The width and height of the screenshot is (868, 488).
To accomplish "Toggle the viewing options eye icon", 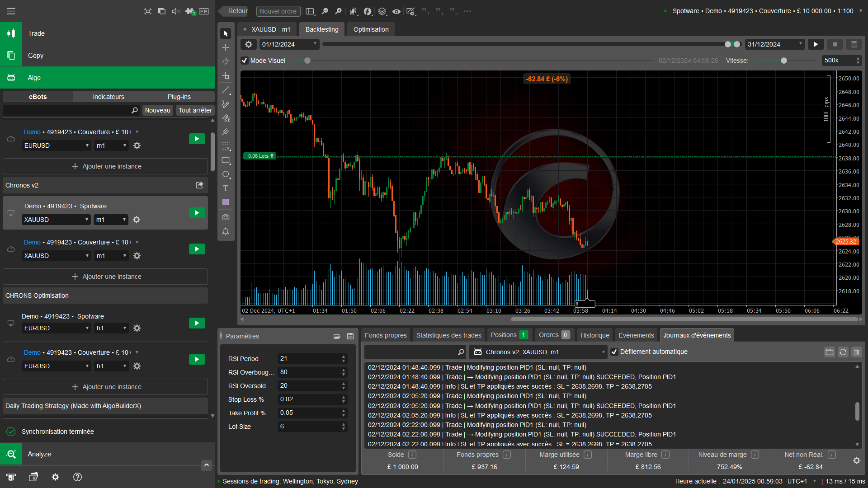I will [396, 11].
